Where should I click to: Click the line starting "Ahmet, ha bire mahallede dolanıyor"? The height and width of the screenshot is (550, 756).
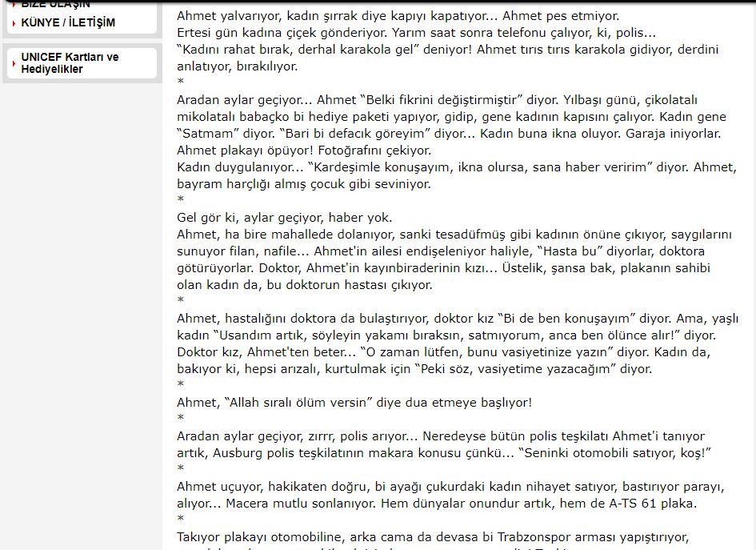pos(454,235)
